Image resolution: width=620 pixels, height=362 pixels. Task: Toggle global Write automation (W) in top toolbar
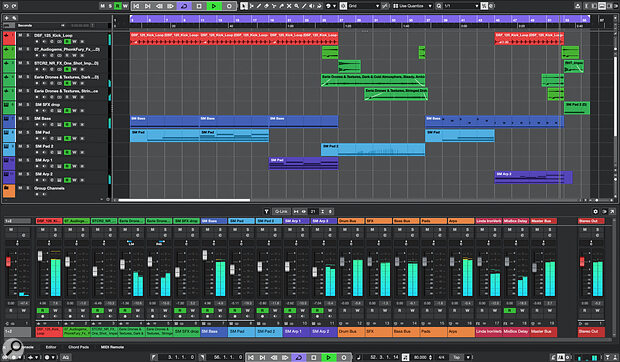click(125, 6)
